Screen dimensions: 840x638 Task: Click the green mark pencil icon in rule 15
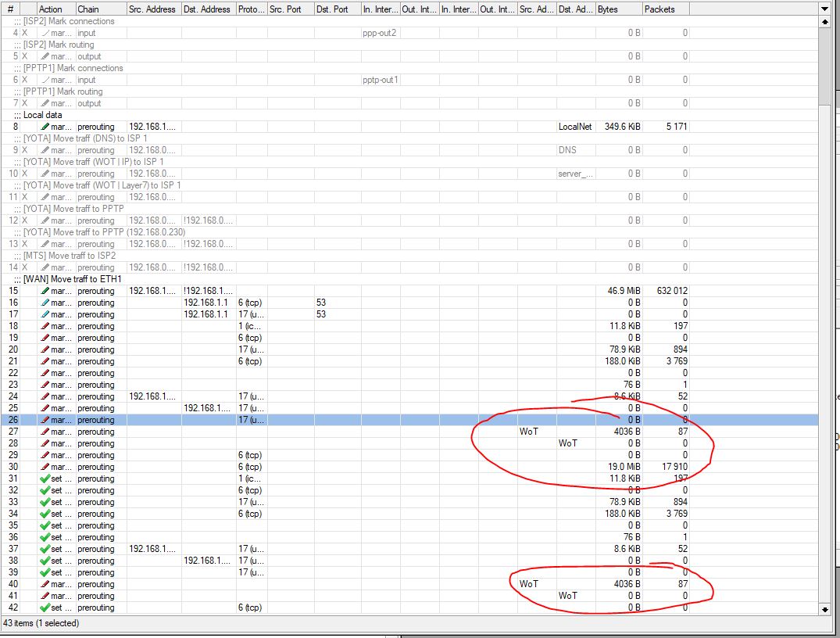point(45,291)
